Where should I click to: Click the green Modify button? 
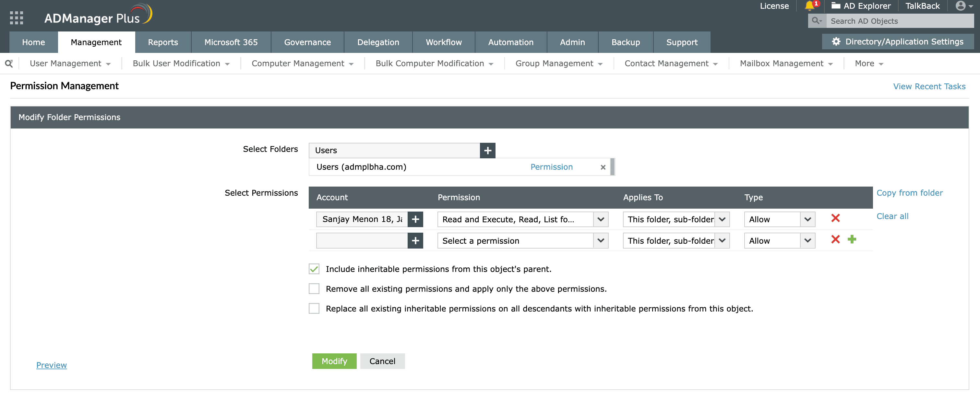pos(334,361)
